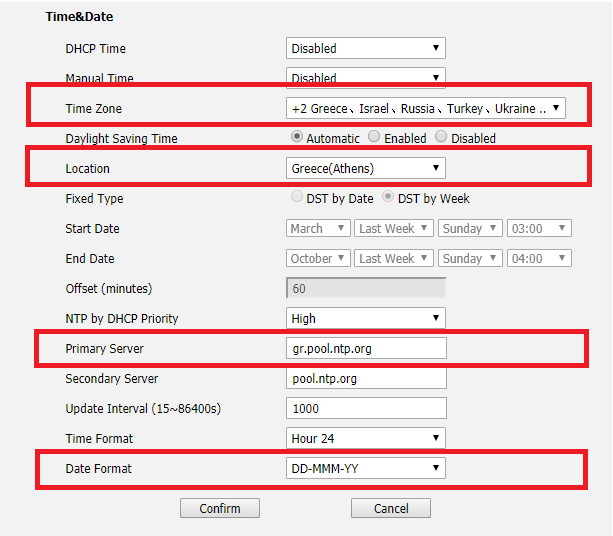Select Enabled Daylight Saving Time option

[374, 138]
